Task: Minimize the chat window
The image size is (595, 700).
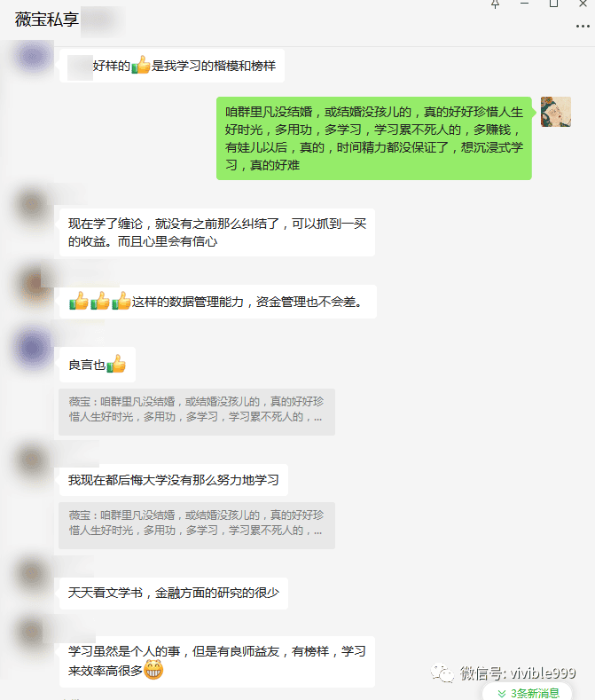Action: pos(524,4)
